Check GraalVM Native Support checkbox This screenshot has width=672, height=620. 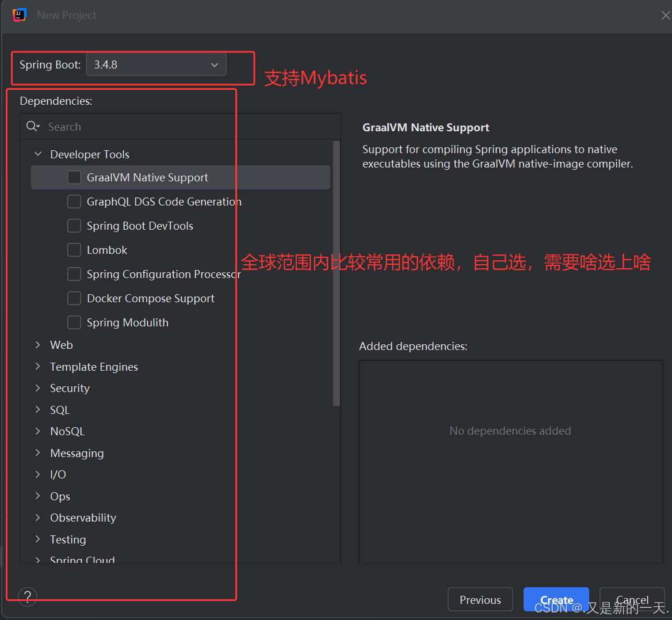(74, 177)
